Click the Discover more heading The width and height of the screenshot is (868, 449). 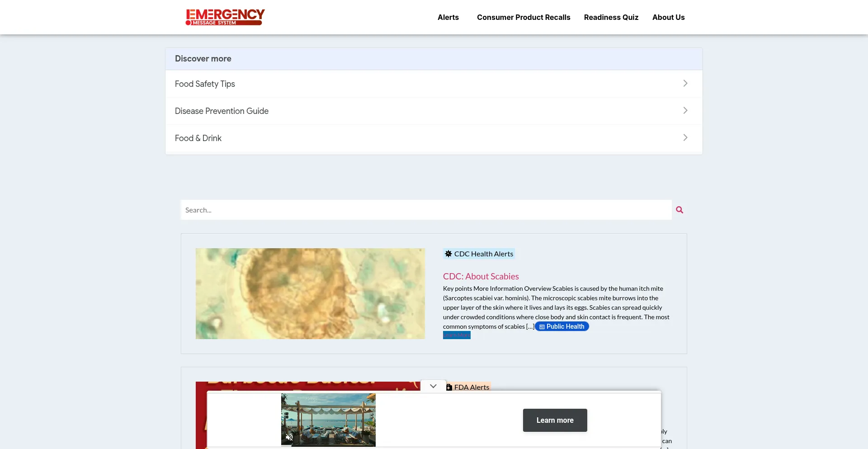pyautogui.click(x=203, y=59)
